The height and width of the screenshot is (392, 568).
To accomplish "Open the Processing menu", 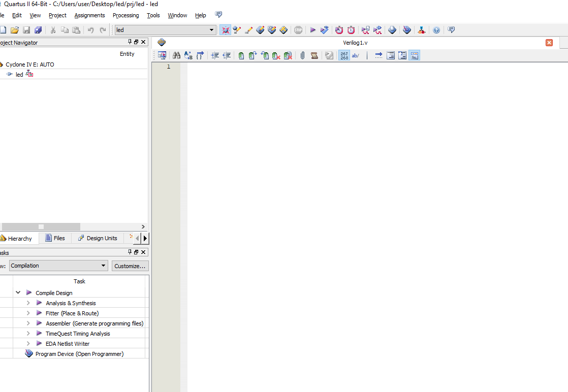I will [x=125, y=15].
